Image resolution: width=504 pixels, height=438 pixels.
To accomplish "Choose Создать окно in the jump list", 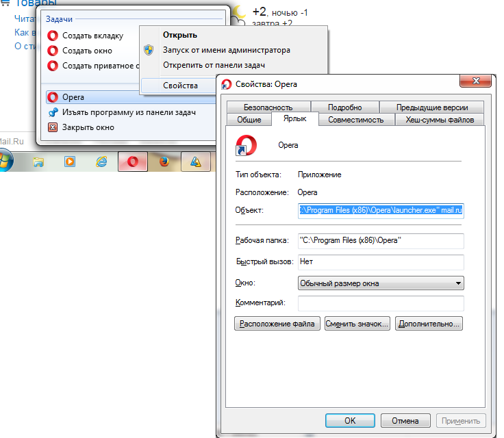I will point(87,51).
